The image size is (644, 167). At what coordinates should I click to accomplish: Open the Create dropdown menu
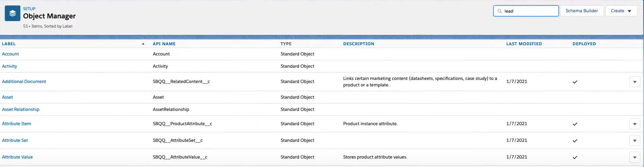[621, 11]
